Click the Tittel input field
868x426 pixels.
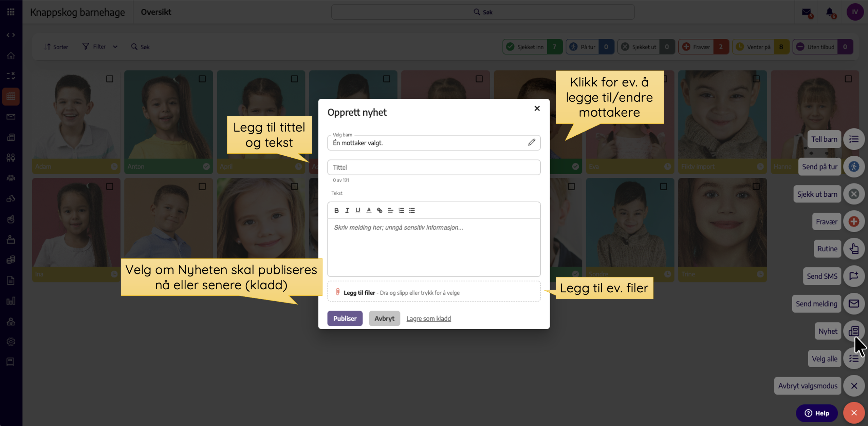(x=434, y=167)
